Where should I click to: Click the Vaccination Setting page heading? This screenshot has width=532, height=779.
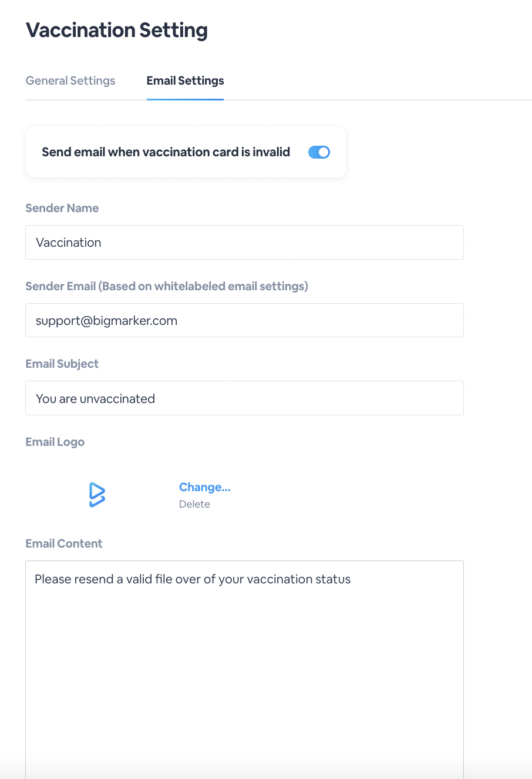tap(117, 30)
